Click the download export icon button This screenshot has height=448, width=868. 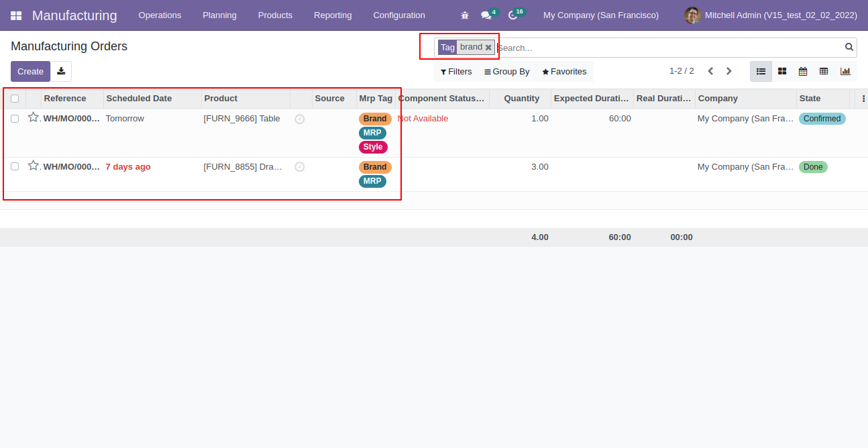coord(61,71)
